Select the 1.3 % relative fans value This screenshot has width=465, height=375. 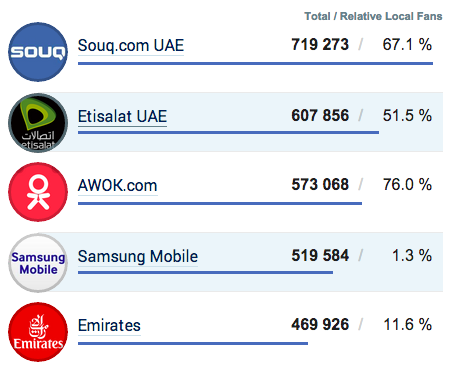click(412, 255)
